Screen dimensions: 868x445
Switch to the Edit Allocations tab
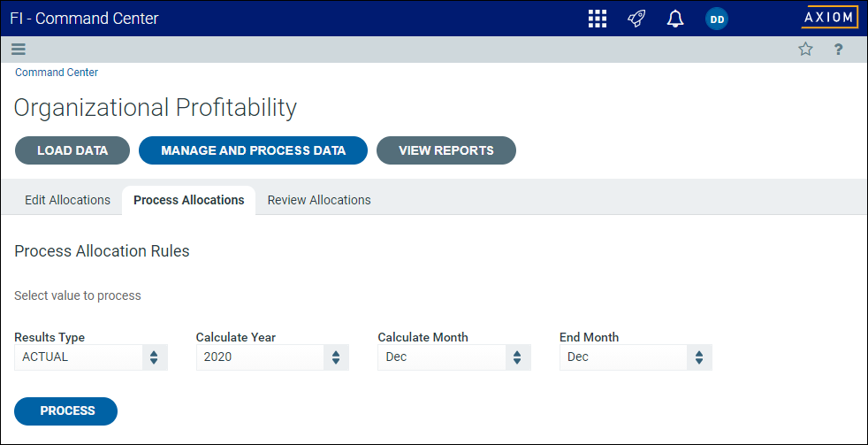(67, 200)
